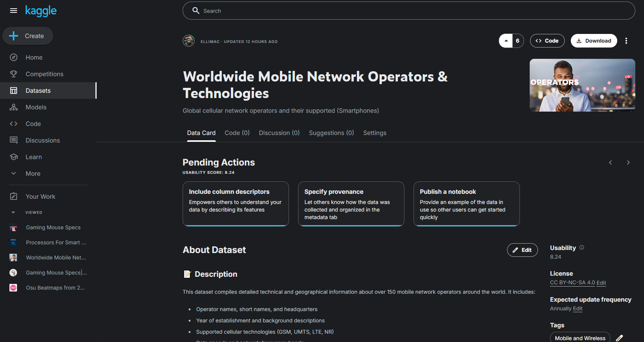Switch to the Discussion (0) tab
The height and width of the screenshot is (342, 644).
click(x=279, y=133)
